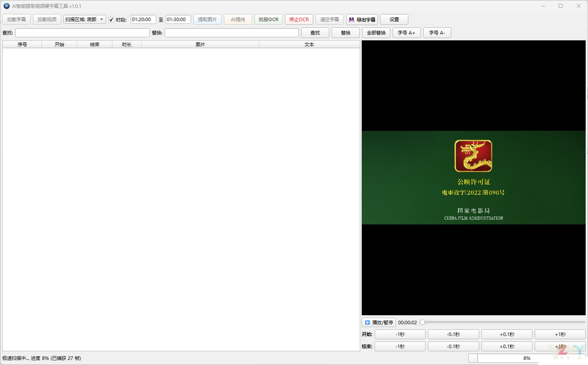Click the AI提纯 button

(x=238, y=20)
